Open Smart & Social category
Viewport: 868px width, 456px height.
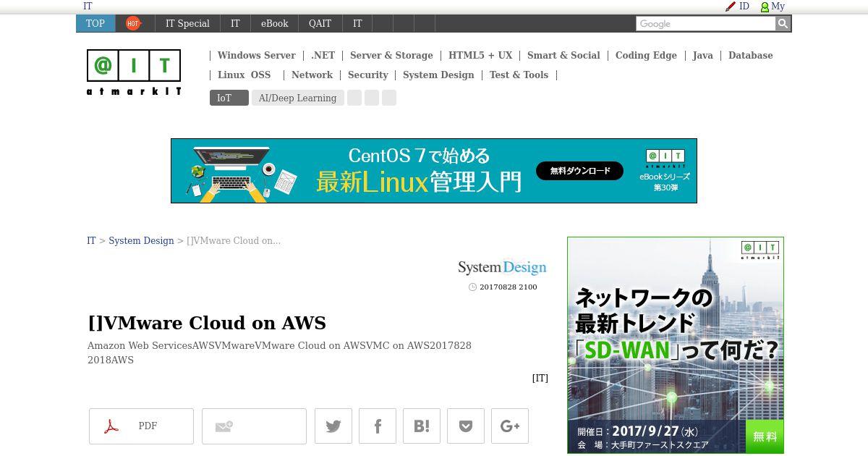[563, 55]
